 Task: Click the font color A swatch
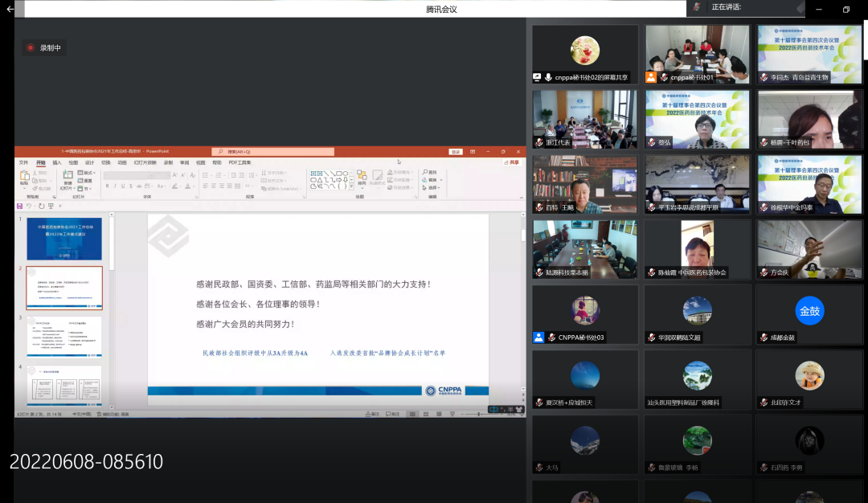(x=187, y=186)
